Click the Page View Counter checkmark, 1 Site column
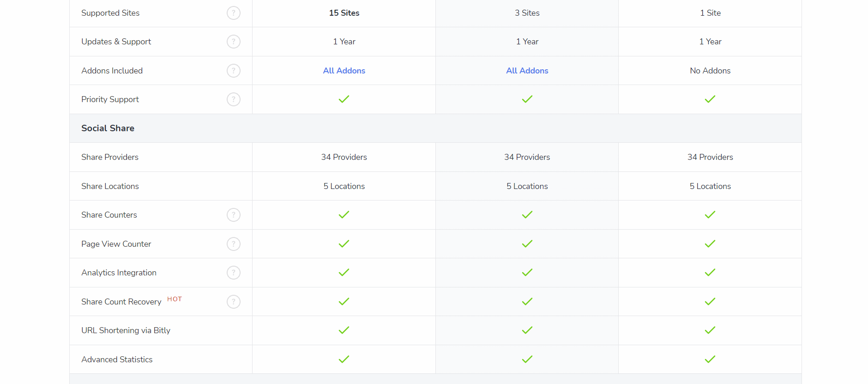This screenshot has width=868, height=384. (710, 244)
